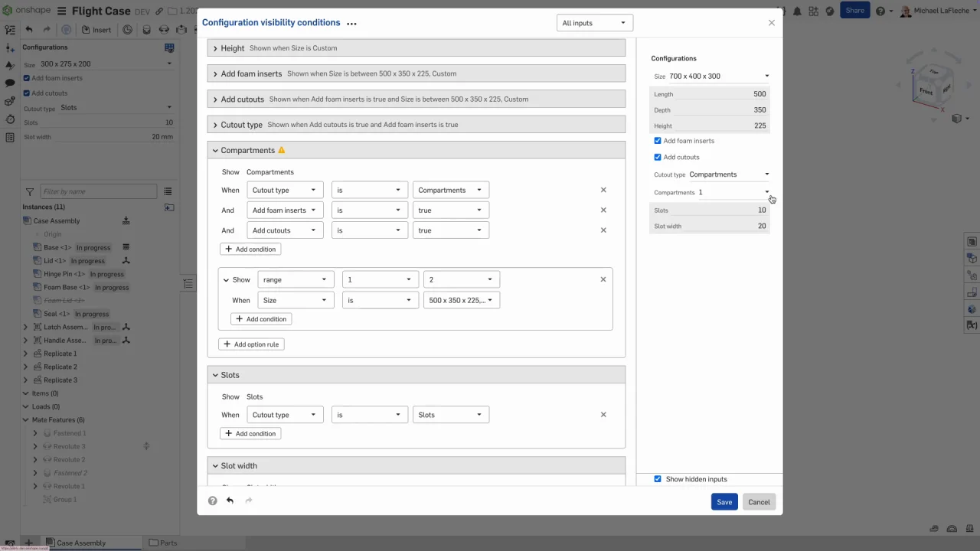Uncheck Add foam inserts in preview panel

coord(658,141)
